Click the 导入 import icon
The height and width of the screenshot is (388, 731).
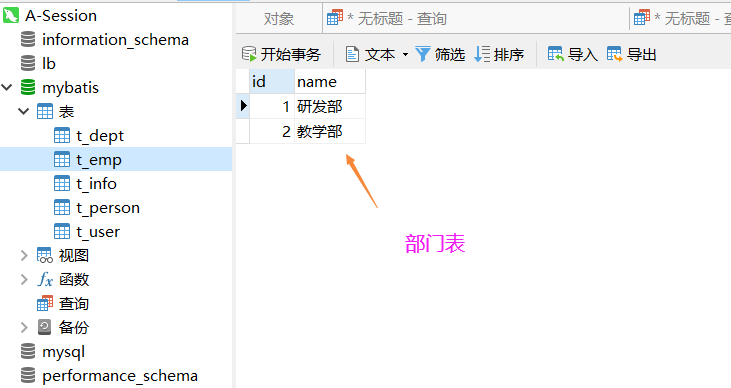point(555,54)
